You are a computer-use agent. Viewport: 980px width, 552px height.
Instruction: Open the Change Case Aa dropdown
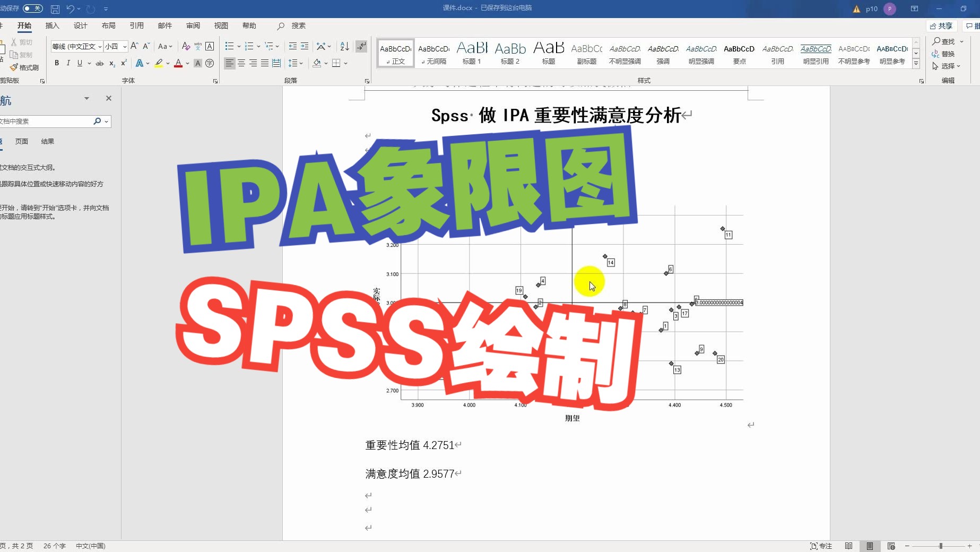(x=165, y=46)
